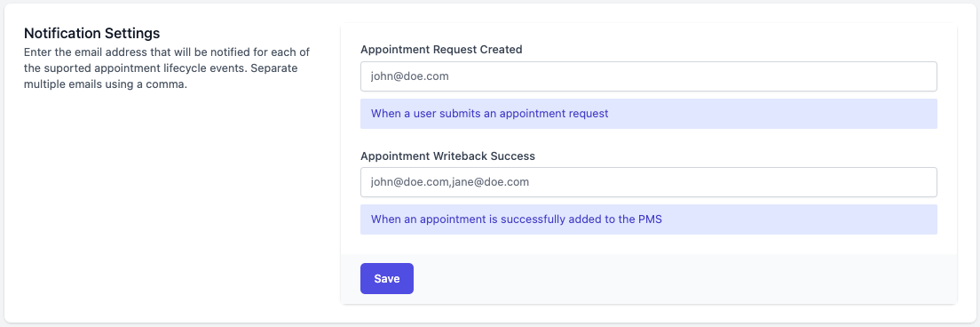
Task: Click the john@doe.com placeholder text
Action: click(x=409, y=76)
